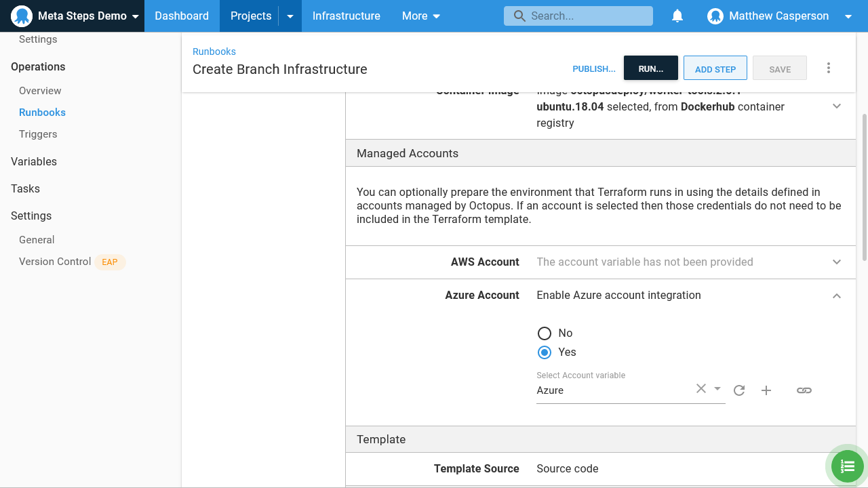Expand the AWS Account section
The width and height of the screenshot is (868, 488).
pyautogui.click(x=836, y=262)
